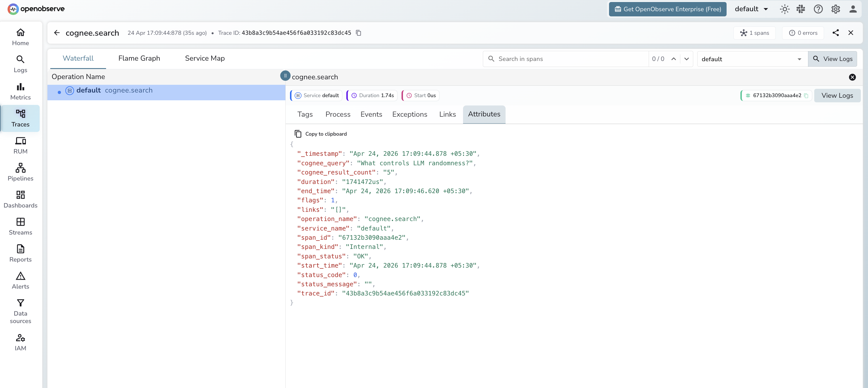The image size is (868, 388).
Task: Switch to the Flame Graph tab
Action: pyautogui.click(x=139, y=58)
